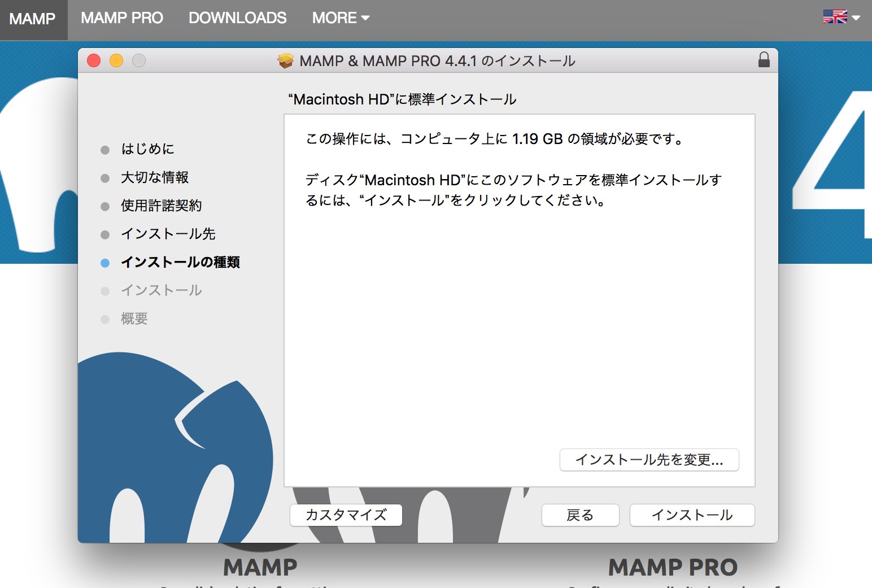872x588 pixels.
Task: Close the installer window with red button
Action: (x=94, y=60)
